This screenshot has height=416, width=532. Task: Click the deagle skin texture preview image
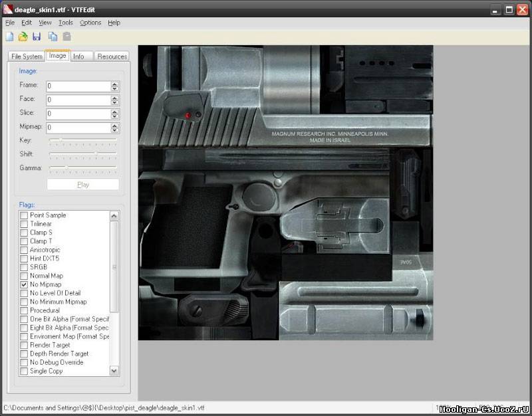pyautogui.click(x=286, y=193)
